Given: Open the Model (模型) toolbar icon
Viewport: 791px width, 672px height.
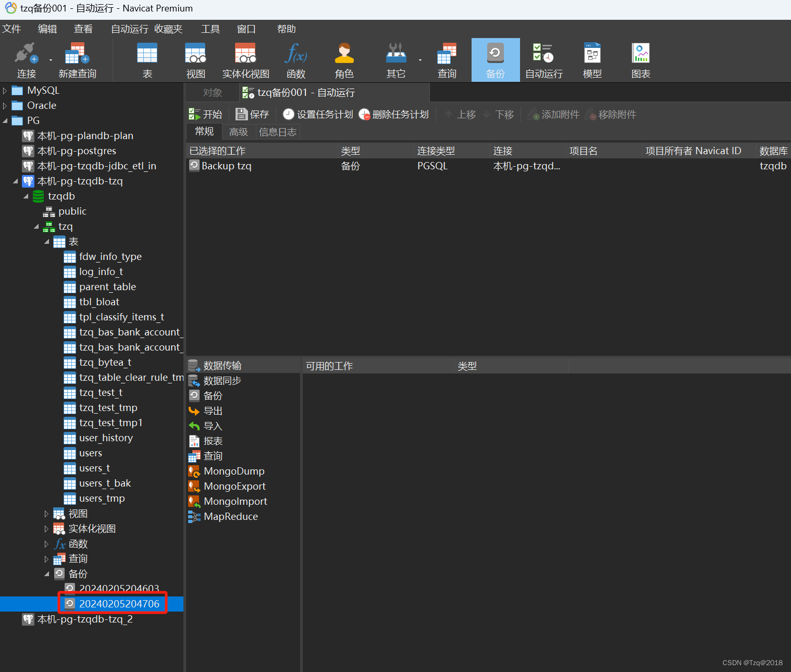Looking at the screenshot, I should [592, 60].
